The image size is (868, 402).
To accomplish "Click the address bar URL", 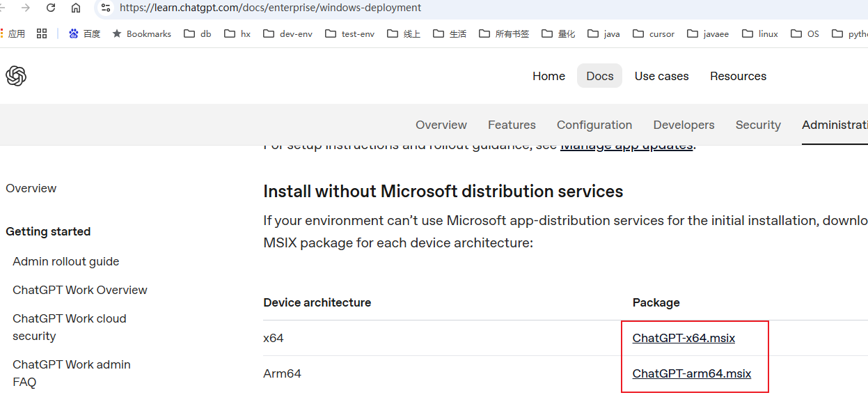I will 270,8.
